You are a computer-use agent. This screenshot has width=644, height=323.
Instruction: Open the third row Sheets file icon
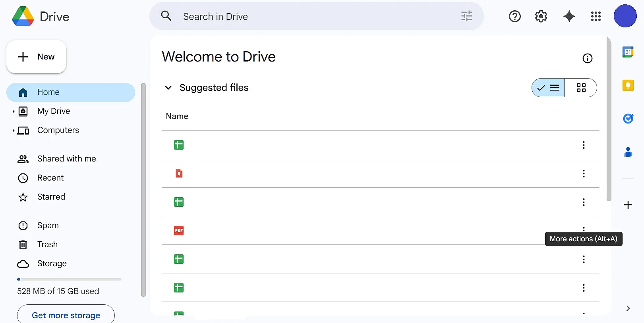point(179,202)
